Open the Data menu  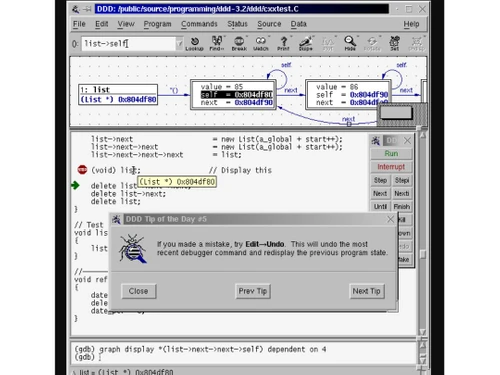point(299,24)
